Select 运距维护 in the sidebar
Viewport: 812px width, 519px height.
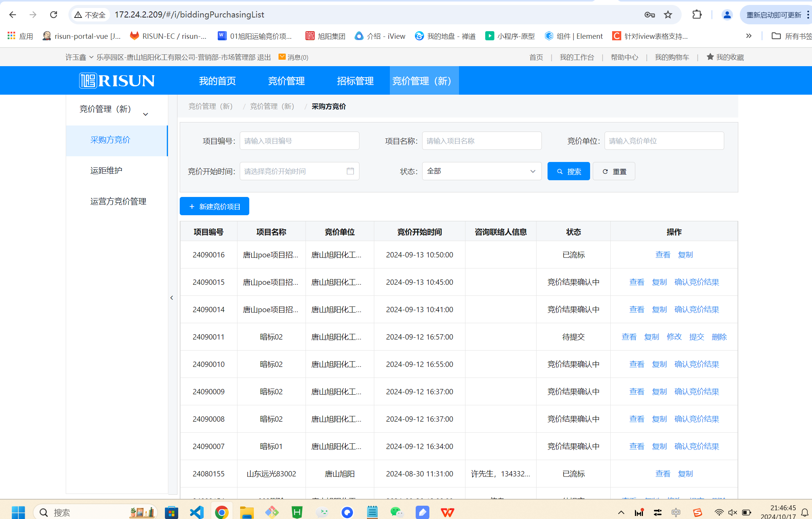click(x=106, y=170)
